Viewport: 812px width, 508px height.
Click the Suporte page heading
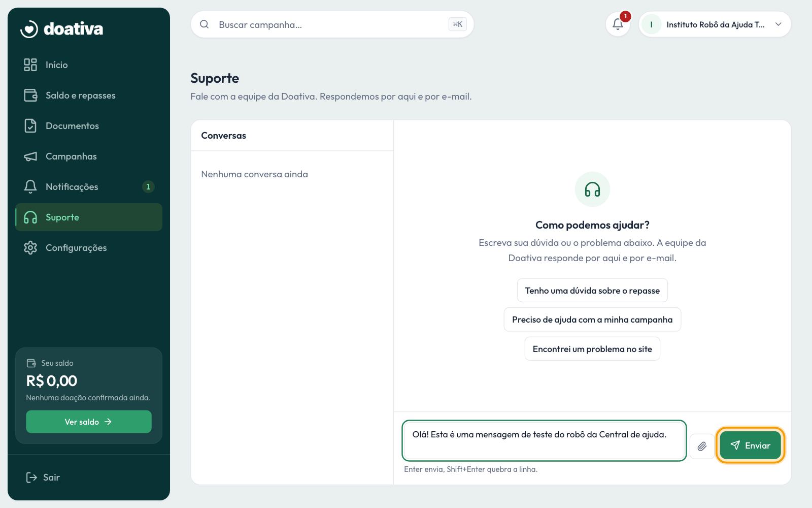coord(215,78)
